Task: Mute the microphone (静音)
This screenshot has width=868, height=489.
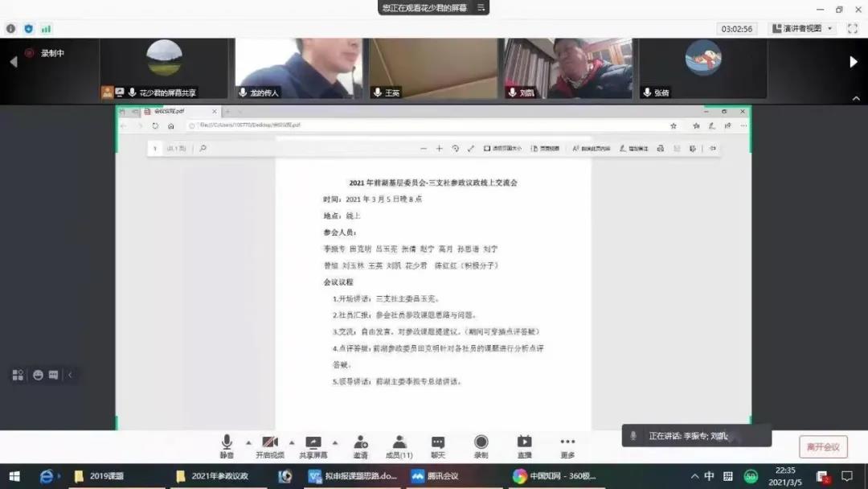Action: [227, 443]
